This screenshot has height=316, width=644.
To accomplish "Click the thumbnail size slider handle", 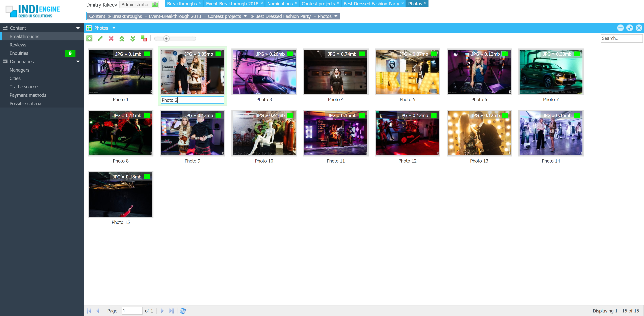I will pos(167,39).
